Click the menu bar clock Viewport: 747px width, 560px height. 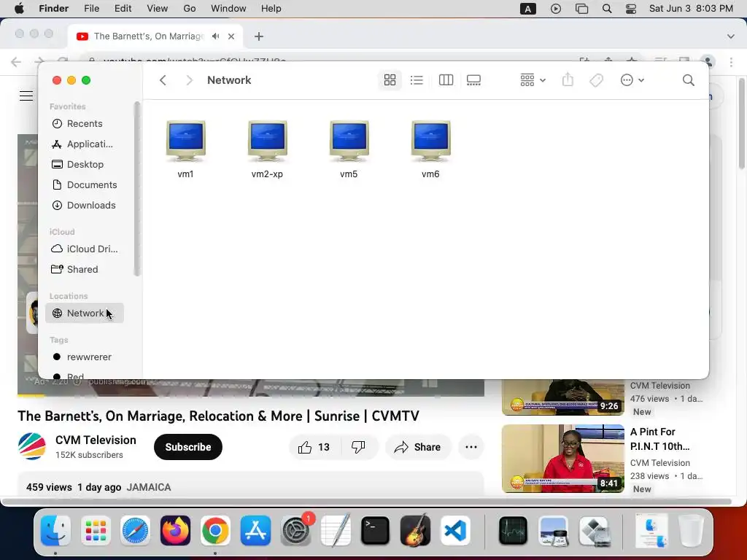[x=691, y=8]
